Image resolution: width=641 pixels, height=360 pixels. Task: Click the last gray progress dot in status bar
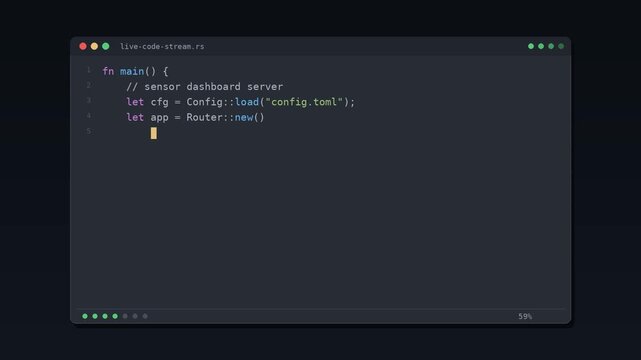click(x=145, y=316)
